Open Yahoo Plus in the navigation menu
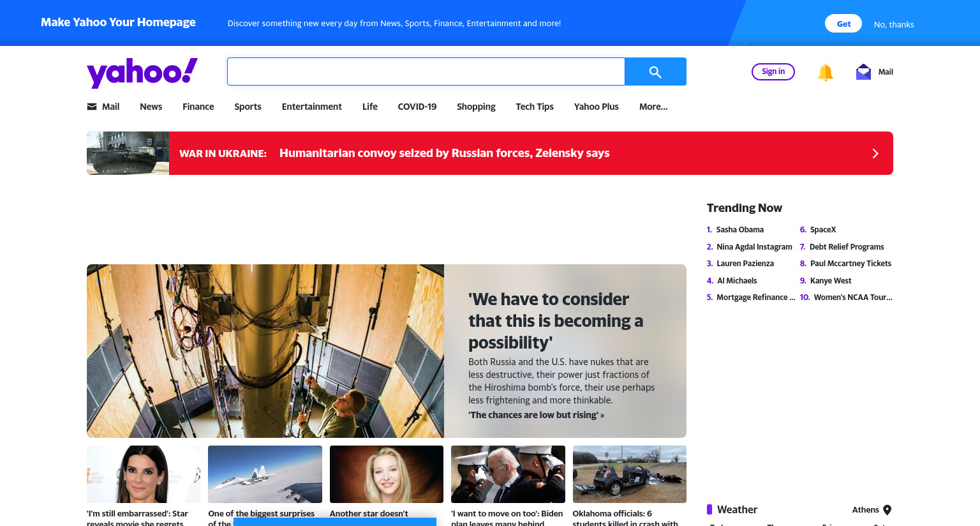Viewport: 980px width, 526px height. click(x=597, y=107)
